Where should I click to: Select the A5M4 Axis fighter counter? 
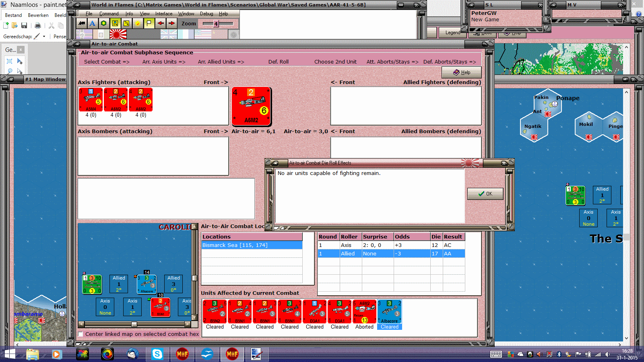(91, 100)
